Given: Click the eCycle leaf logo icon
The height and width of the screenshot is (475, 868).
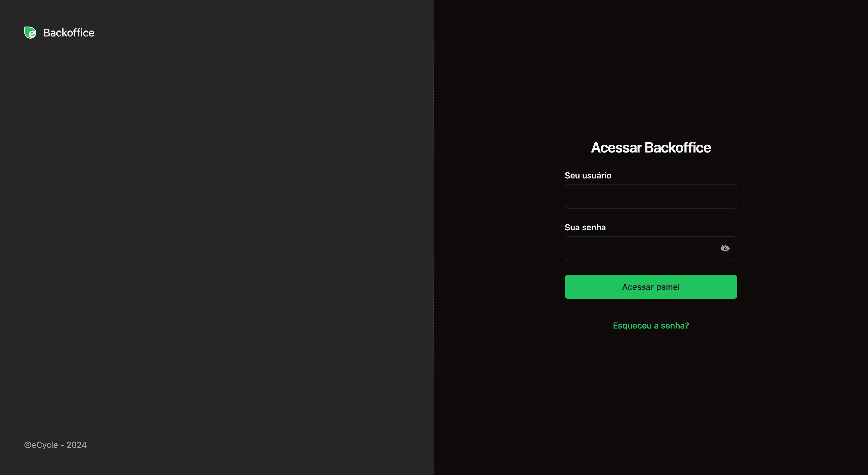Looking at the screenshot, I should (30, 33).
